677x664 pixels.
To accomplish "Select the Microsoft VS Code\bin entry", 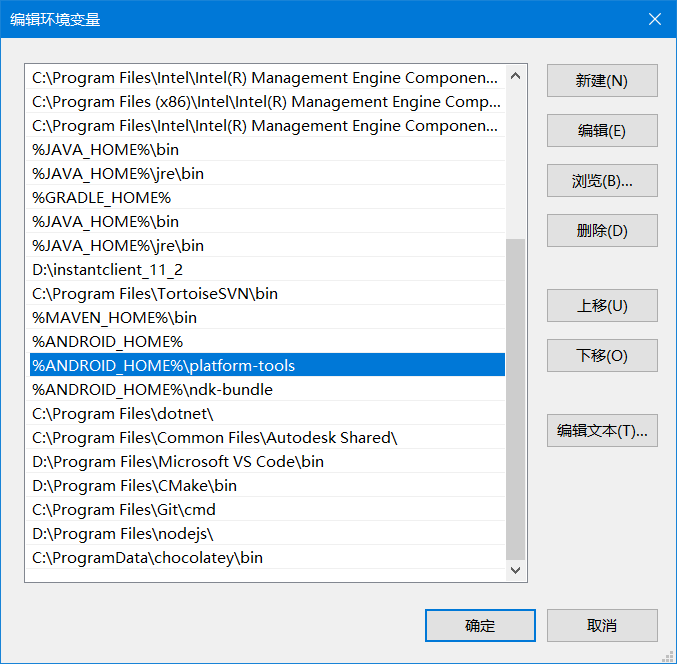I will point(267,462).
